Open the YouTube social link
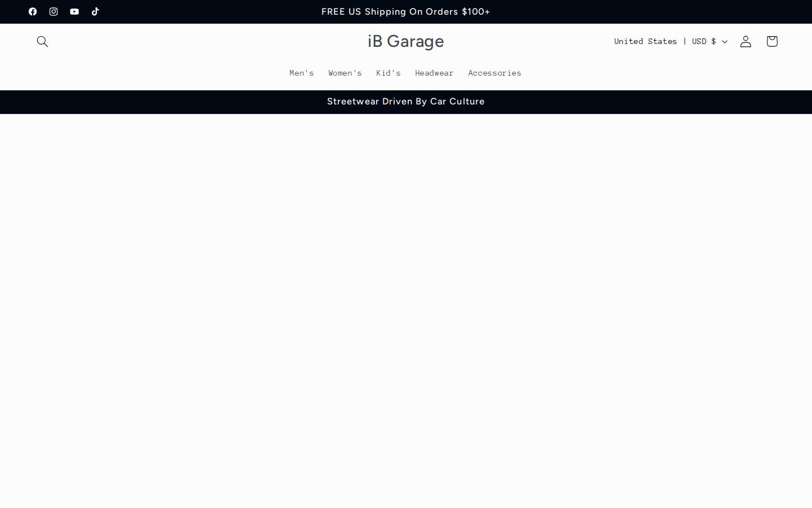Screen dimensions: 812x508 pos(74,12)
